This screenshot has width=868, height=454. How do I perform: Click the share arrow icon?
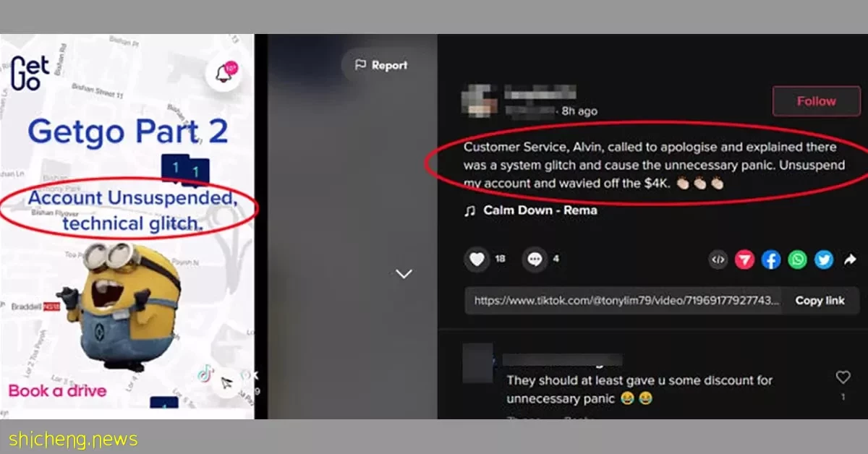(850, 260)
